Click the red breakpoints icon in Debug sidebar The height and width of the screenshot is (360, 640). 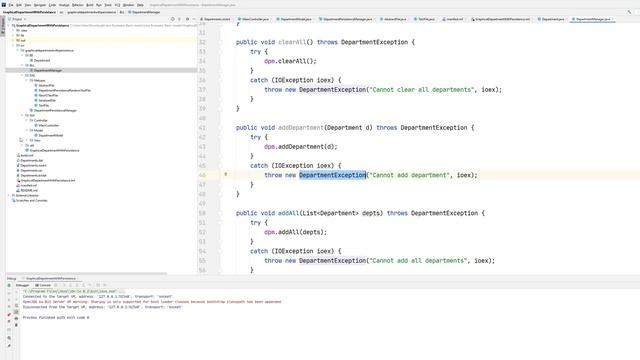pyautogui.click(x=9, y=315)
